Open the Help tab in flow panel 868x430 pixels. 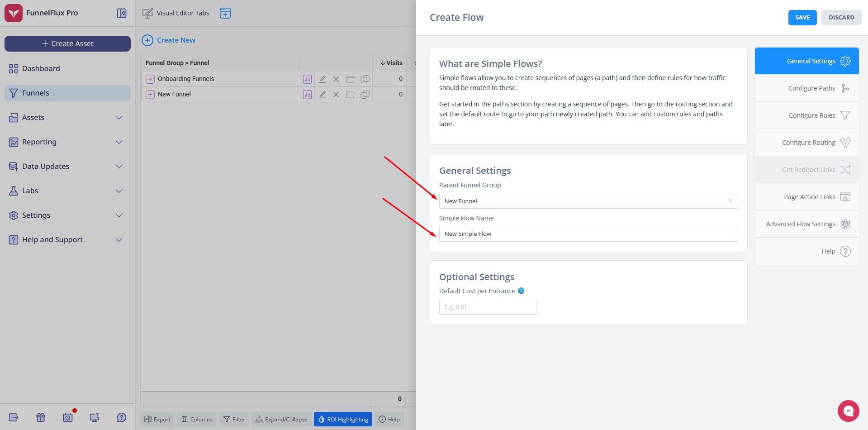point(806,251)
